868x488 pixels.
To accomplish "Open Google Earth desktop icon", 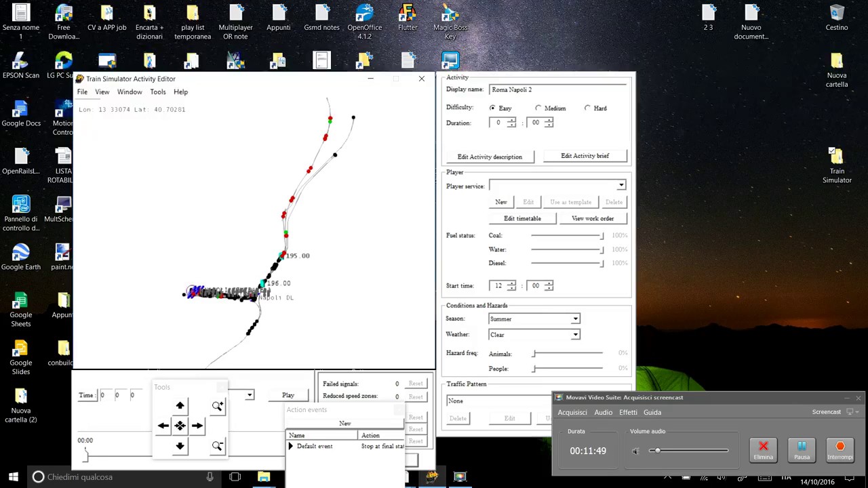I will [21, 258].
